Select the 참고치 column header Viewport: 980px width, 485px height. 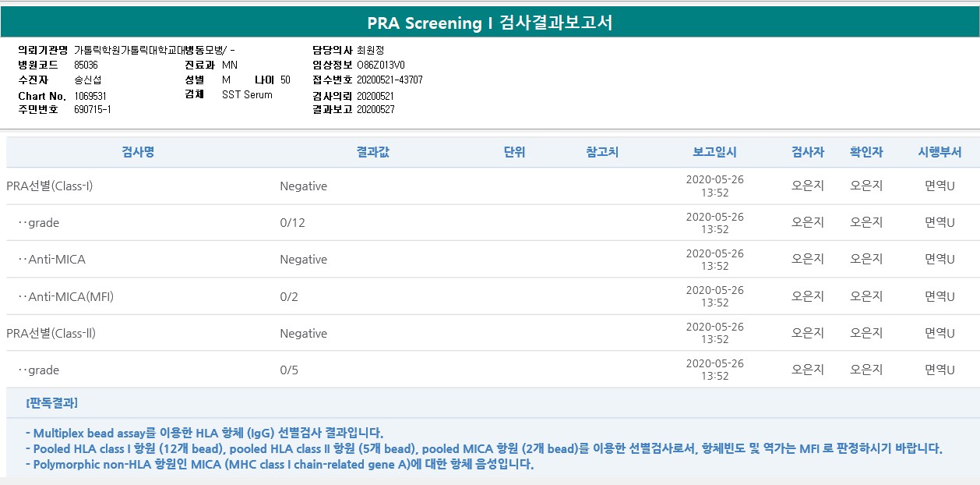point(602,152)
